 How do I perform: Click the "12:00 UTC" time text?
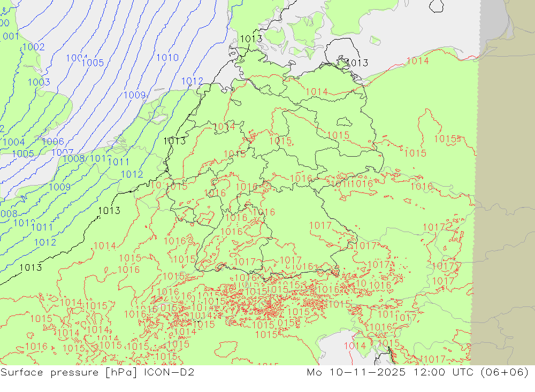(444, 372)
